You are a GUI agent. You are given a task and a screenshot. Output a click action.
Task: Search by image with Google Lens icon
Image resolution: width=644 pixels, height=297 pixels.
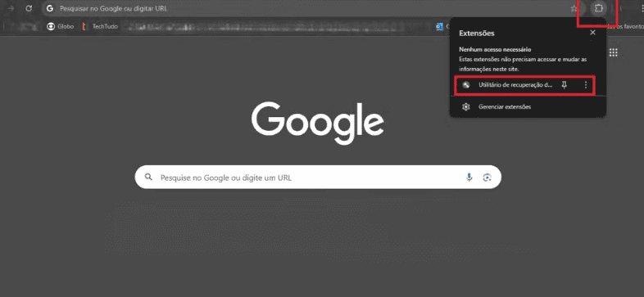(488, 178)
